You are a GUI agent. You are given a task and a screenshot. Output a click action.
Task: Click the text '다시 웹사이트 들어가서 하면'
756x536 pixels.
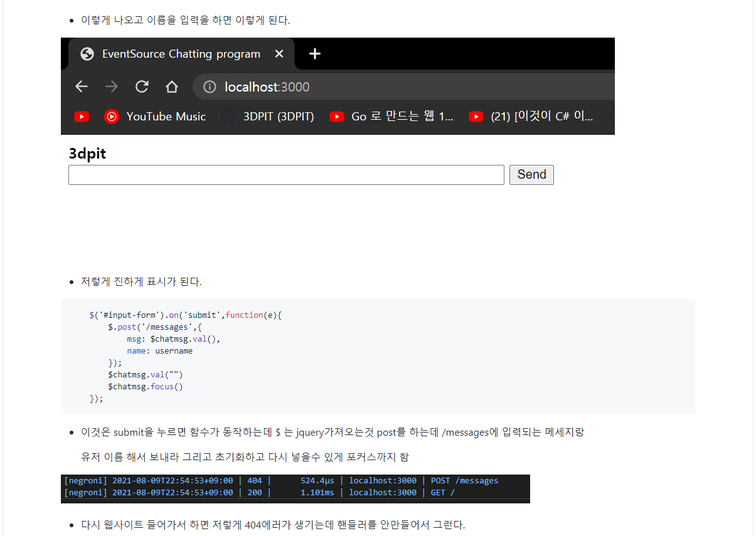pos(273,525)
